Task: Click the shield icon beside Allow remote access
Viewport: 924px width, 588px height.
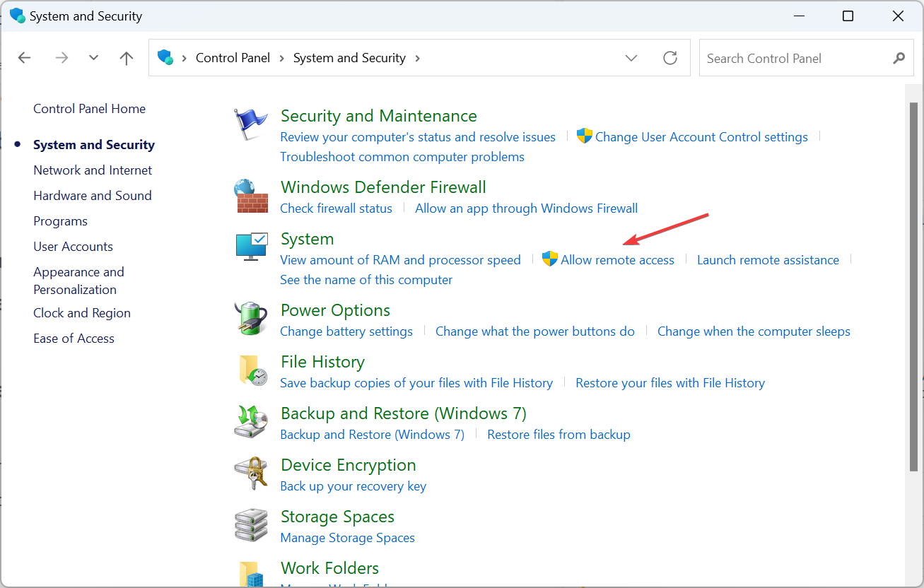Action: tap(550, 259)
